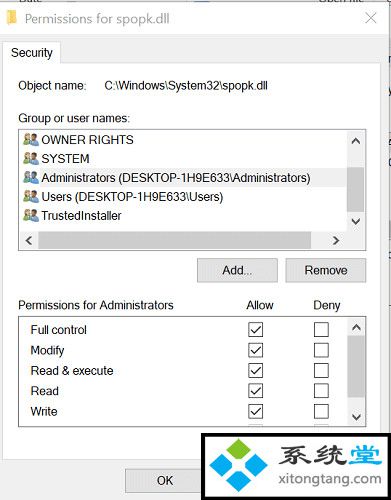Click names list scroll up arrow
391x500 pixels.
[356, 141]
